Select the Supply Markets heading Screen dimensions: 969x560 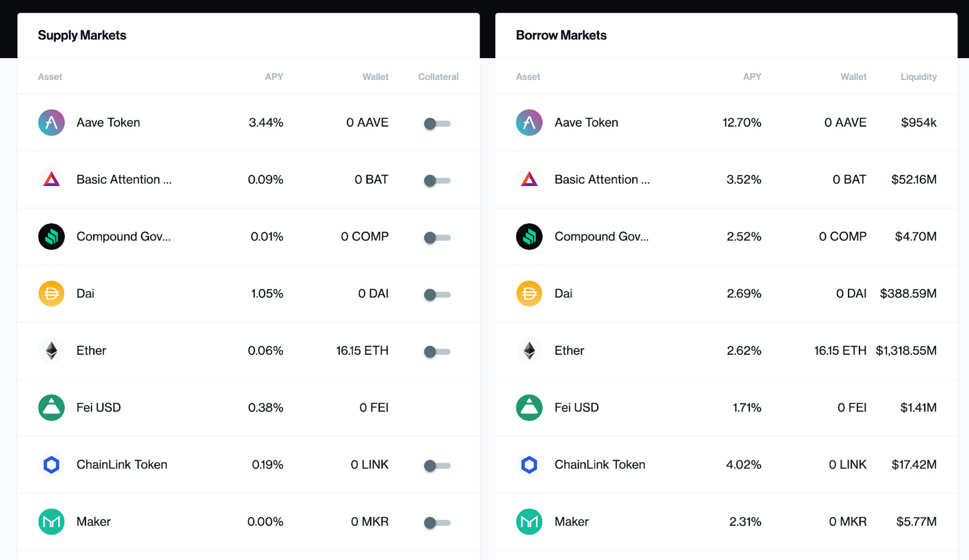[x=82, y=35]
